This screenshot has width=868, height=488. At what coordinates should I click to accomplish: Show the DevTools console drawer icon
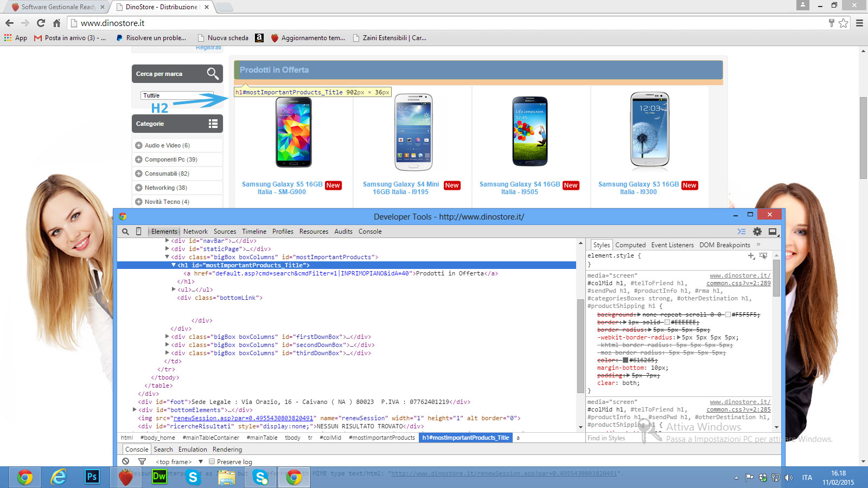tap(742, 232)
